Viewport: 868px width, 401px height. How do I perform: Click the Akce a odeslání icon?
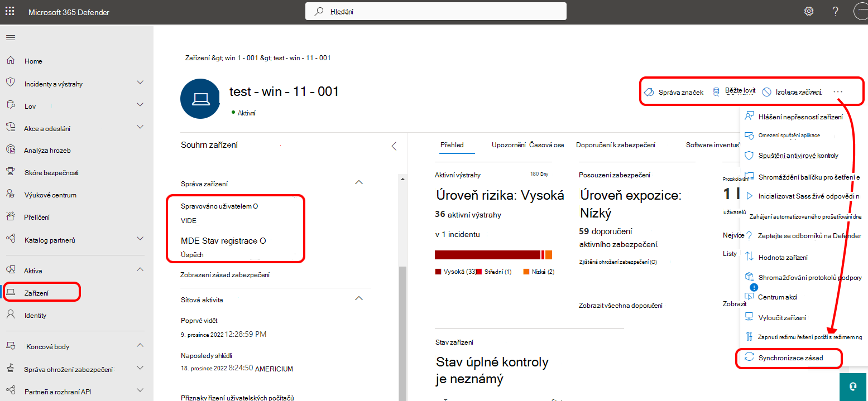10,127
